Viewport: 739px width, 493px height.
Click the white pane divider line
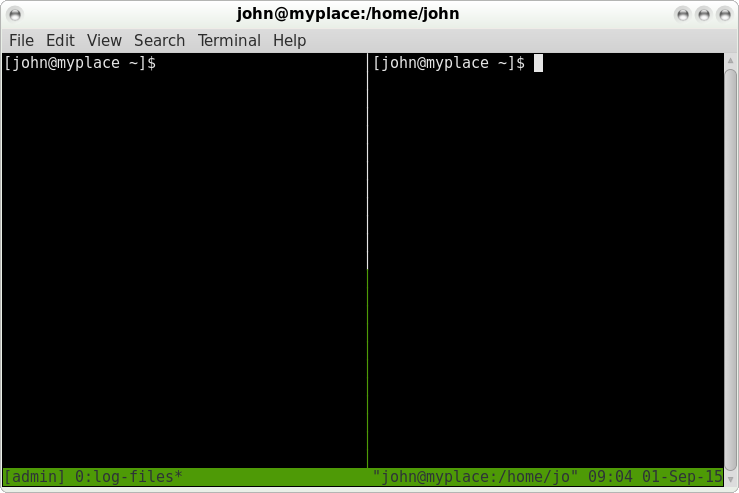point(367,161)
